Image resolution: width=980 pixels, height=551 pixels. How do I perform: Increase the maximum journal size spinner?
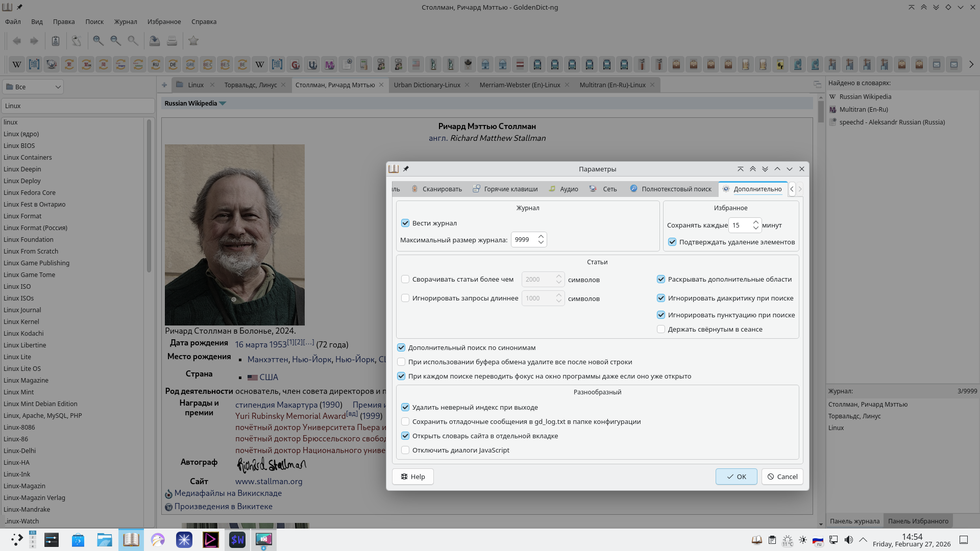541,237
